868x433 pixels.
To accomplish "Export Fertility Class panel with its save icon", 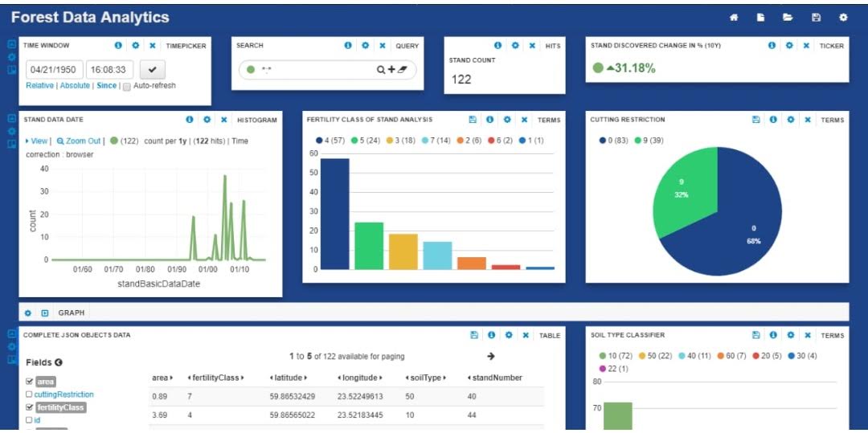I will [473, 120].
